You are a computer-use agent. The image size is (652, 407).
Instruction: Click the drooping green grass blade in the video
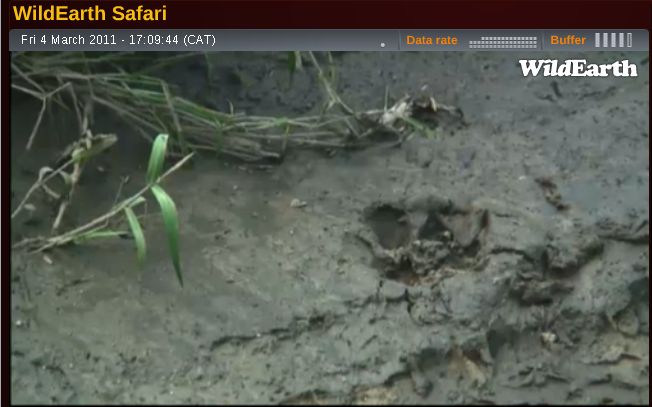[168, 222]
